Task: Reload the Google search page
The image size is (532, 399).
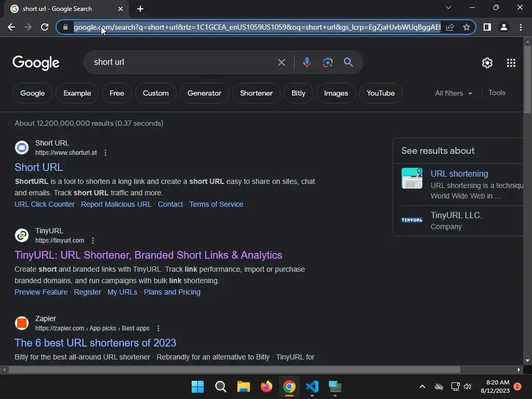Action: click(45, 27)
